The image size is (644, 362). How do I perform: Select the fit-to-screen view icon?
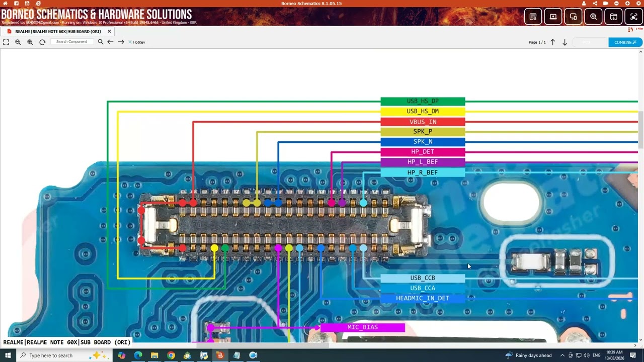point(6,42)
